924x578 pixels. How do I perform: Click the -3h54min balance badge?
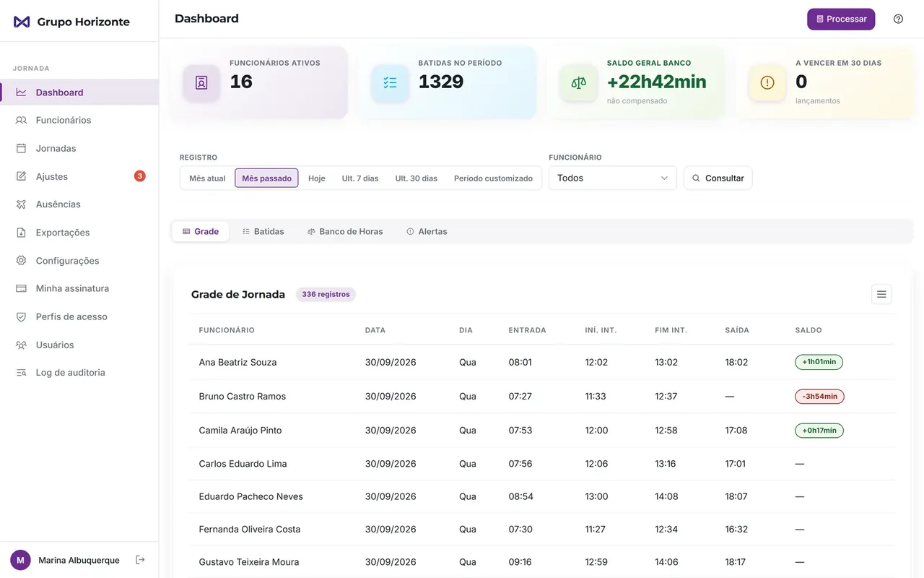(x=819, y=396)
